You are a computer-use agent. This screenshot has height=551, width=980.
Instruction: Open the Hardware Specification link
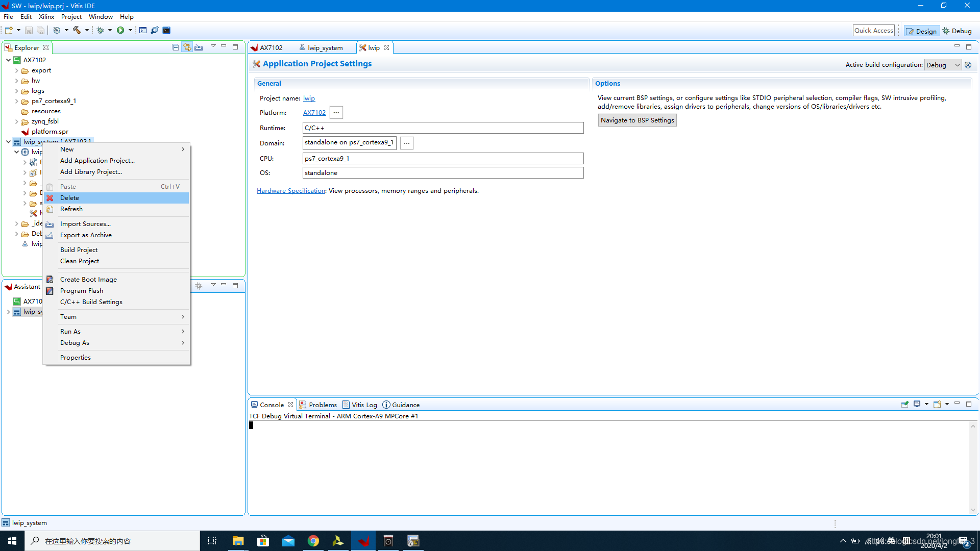(291, 190)
